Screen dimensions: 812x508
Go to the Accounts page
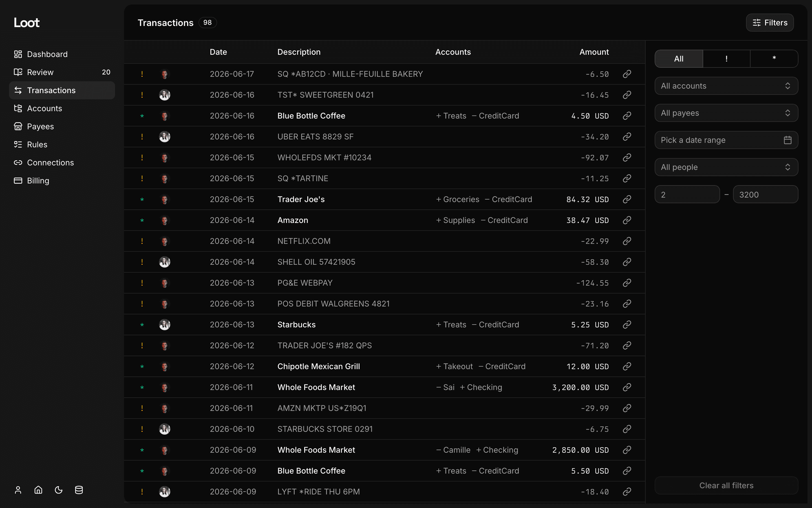tap(62, 109)
